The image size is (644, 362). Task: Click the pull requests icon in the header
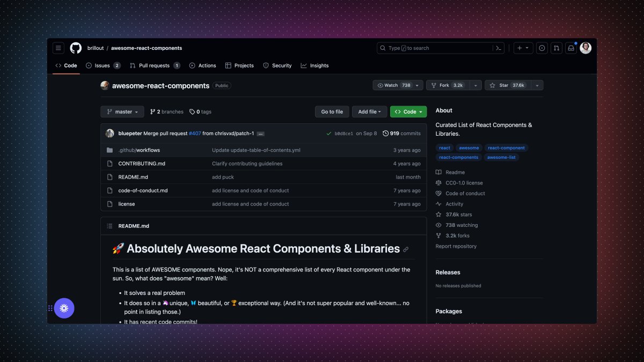click(x=557, y=48)
